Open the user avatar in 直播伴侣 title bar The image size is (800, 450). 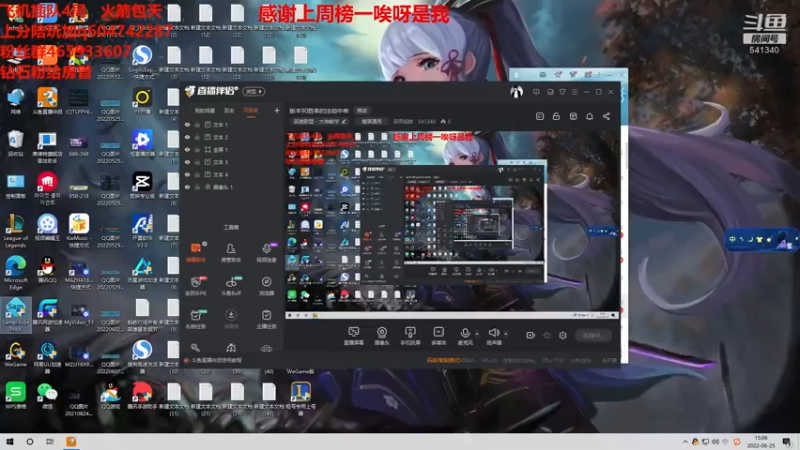pyautogui.click(x=516, y=92)
